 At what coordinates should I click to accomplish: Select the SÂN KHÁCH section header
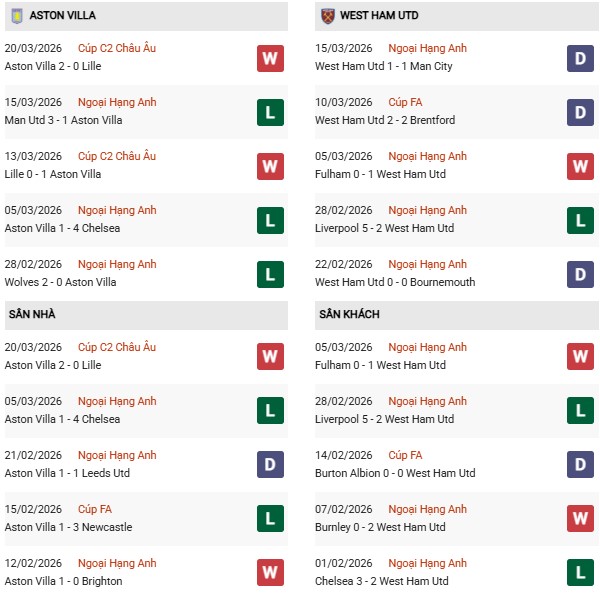[x=349, y=314]
